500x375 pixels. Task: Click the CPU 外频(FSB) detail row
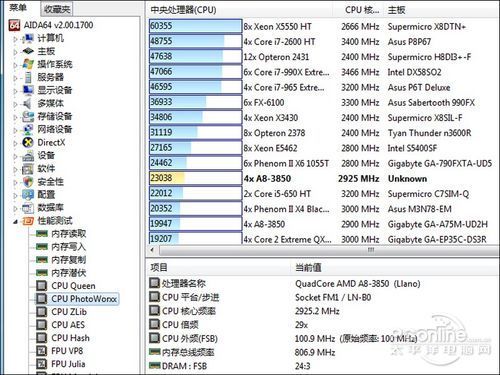323,338
